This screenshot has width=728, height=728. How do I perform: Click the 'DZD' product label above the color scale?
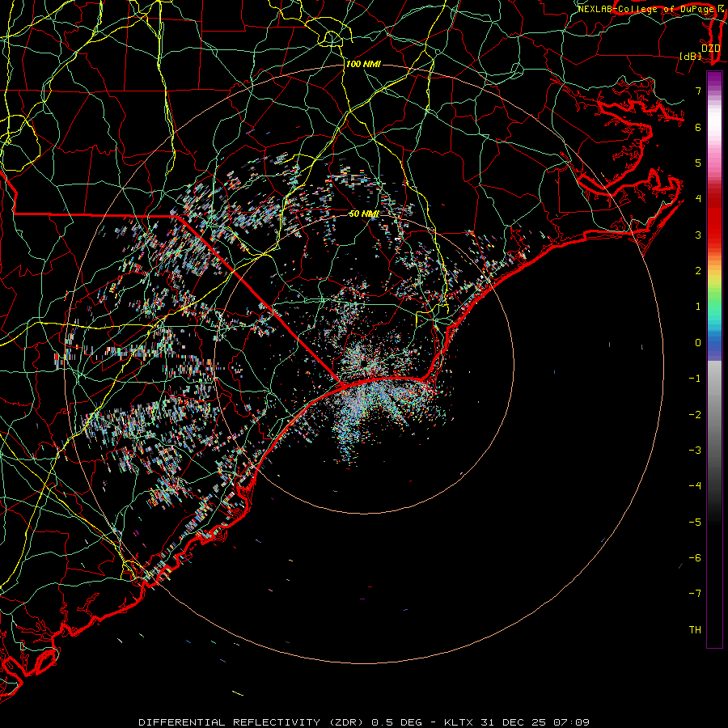(x=710, y=49)
